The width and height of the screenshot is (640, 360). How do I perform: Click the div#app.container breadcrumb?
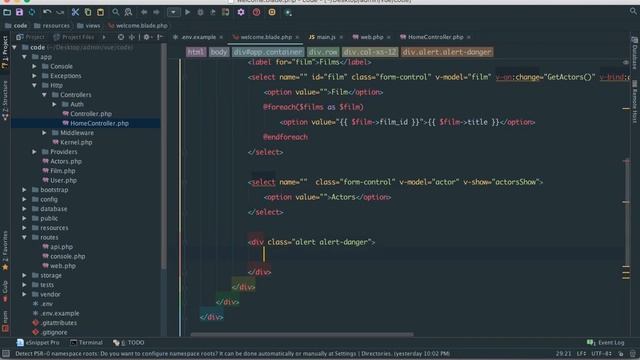point(268,52)
